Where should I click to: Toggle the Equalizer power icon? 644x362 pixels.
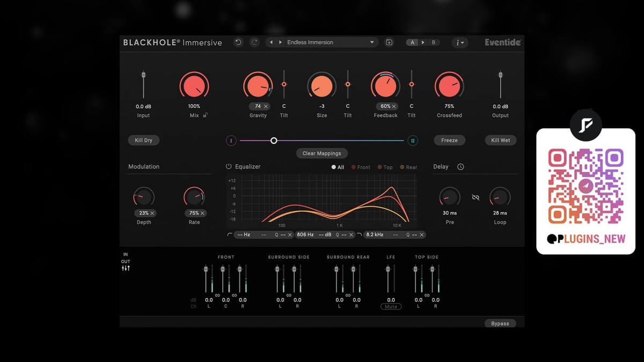[229, 167]
